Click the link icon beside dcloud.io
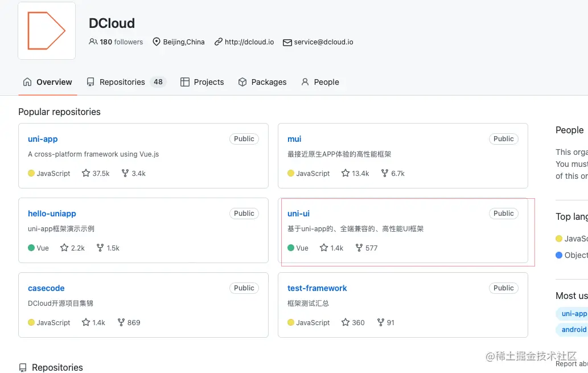This screenshot has width=588, height=373. tap(218, 42)
